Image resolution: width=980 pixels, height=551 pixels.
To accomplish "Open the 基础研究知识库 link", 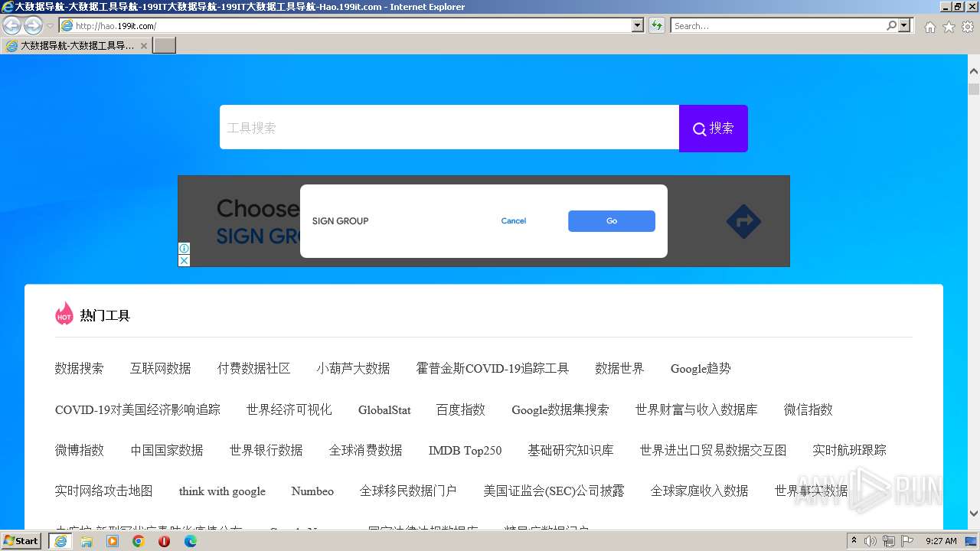I will pyautogui.click(x=571, y=450).
